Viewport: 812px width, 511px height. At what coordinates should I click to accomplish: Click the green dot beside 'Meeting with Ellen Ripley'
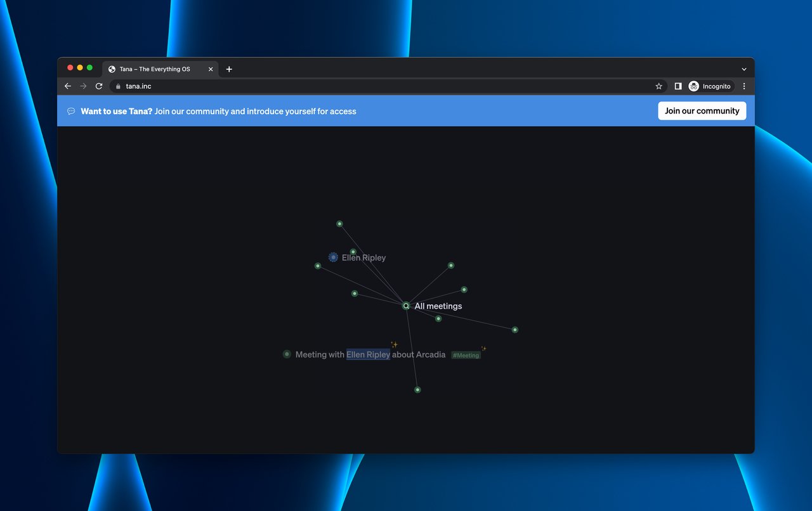click(x=287, y=354)
